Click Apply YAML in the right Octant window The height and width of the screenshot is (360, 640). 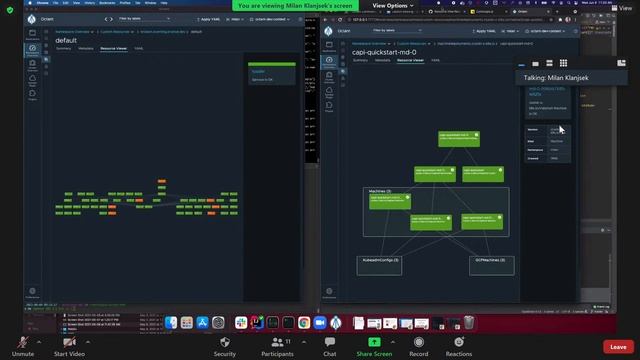point(484,31)
